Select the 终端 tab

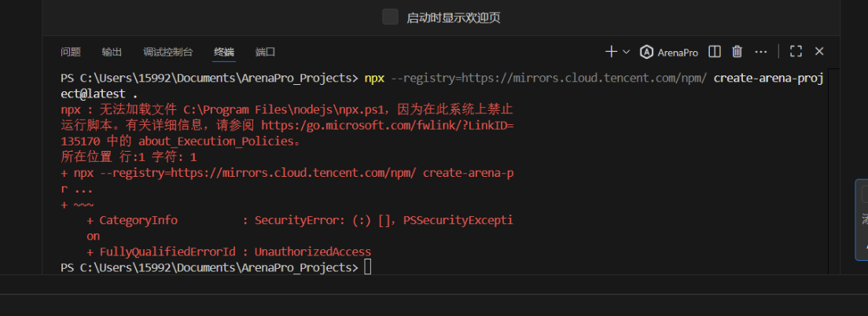click(x=224, y=53)
